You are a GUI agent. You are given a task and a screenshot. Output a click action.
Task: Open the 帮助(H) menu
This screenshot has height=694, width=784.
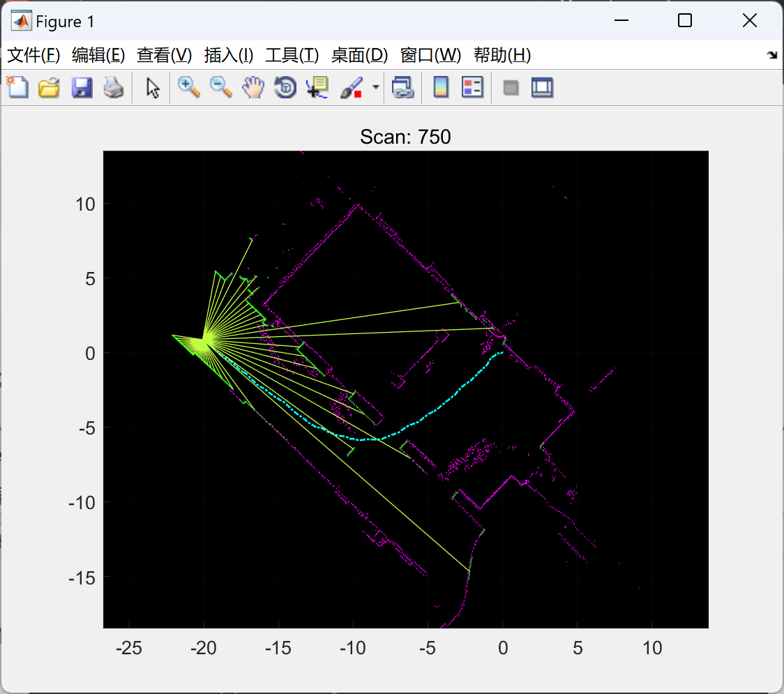click(502, 55)
